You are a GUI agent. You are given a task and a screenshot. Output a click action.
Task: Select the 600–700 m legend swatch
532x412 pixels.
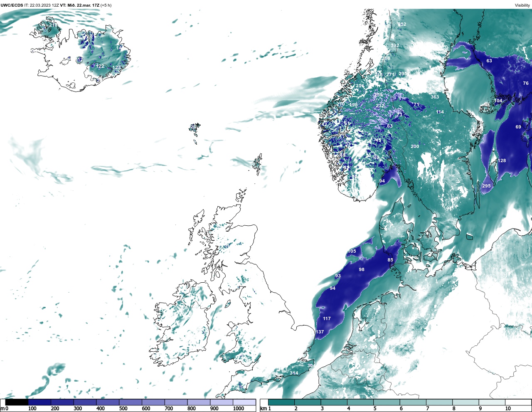click(x=153, y=402)
